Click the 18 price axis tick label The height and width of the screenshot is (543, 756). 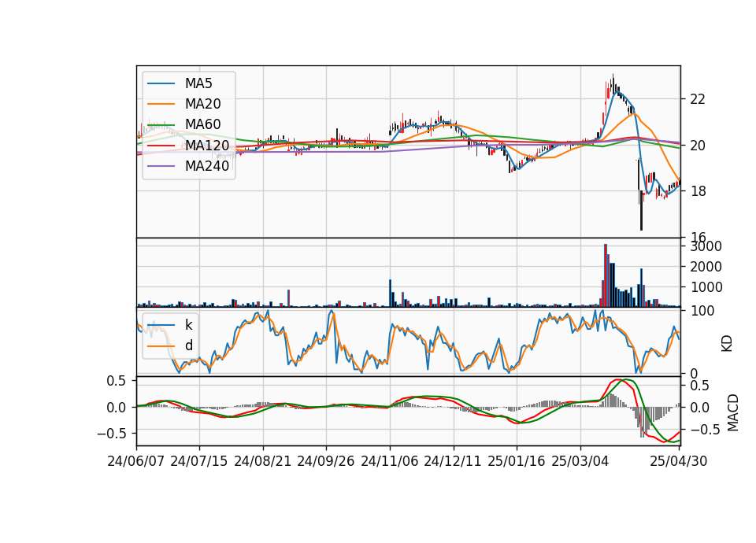(698, 191)
